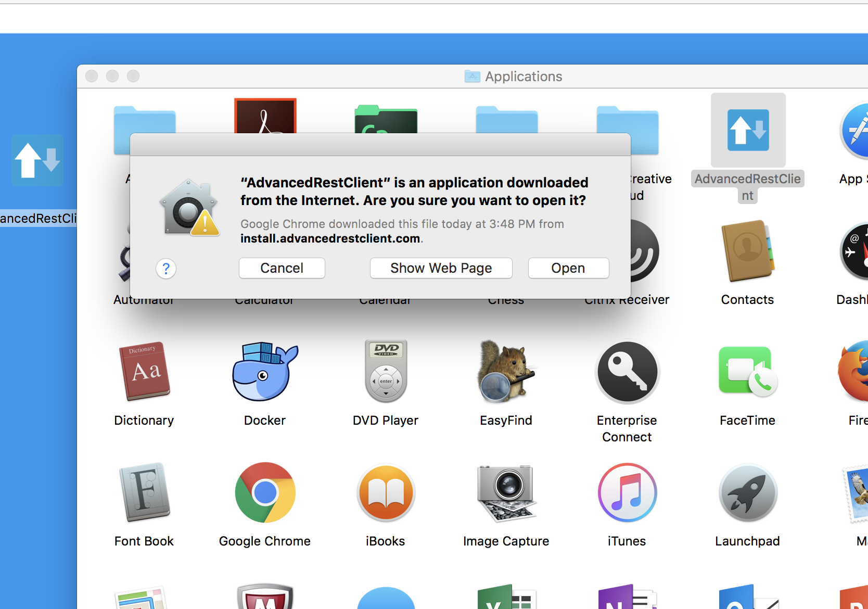Click the Show Web Page button

click(441, 268)
